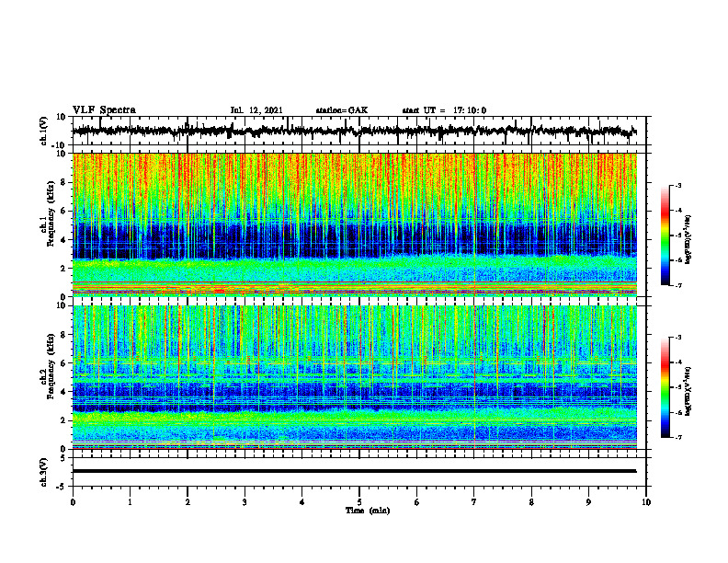Click the ch.2 colorbar log(PSD) unit label
This screenshot has width=728, height=563.
click(x=688, y=391)
